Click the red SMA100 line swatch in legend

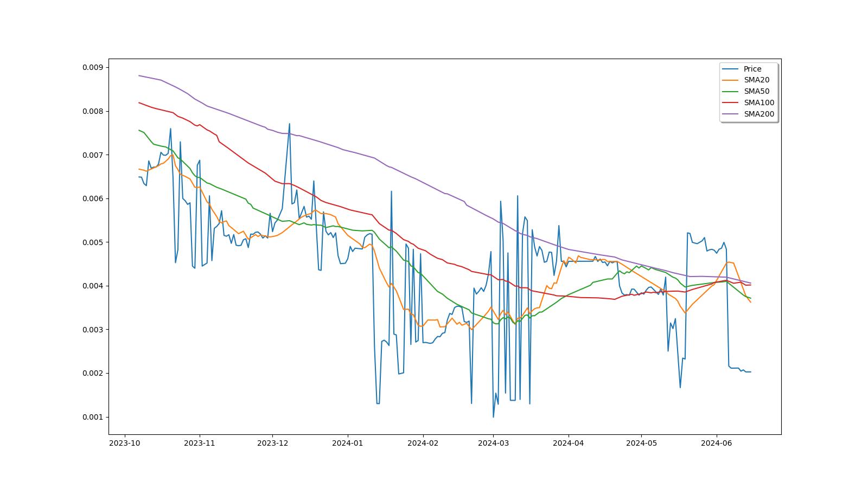pos(731,103)
